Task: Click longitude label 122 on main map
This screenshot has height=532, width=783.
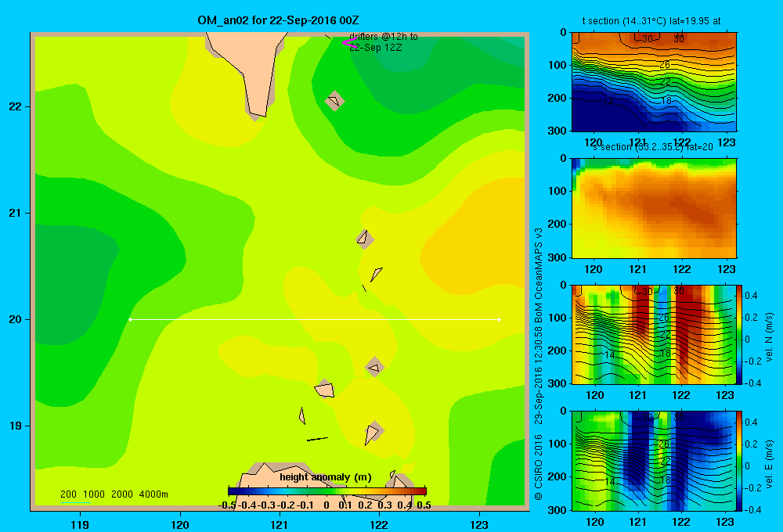Action: coord(379,524)
